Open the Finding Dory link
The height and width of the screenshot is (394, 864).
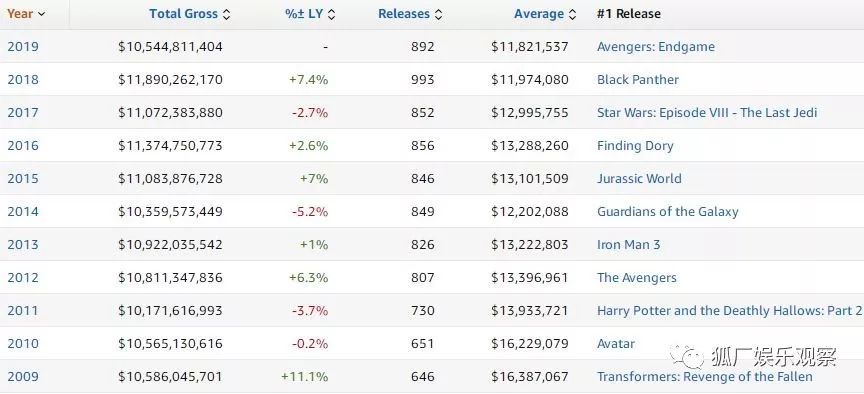pyautogui.click(x=635, y=145)
